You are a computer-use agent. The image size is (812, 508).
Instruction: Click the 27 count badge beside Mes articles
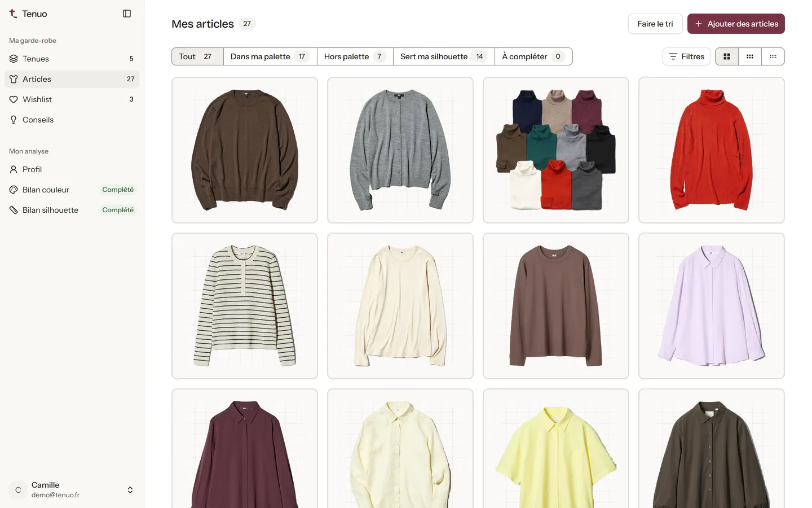coord(247,24)
